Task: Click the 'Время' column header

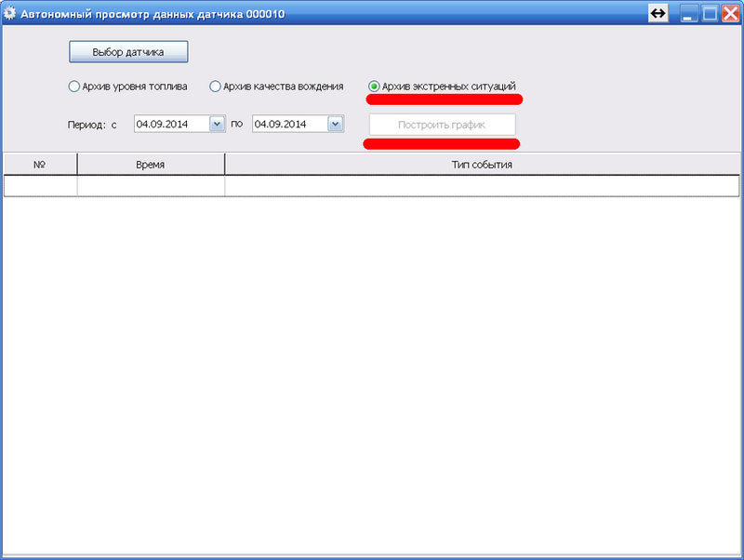Action: [151, 165]
